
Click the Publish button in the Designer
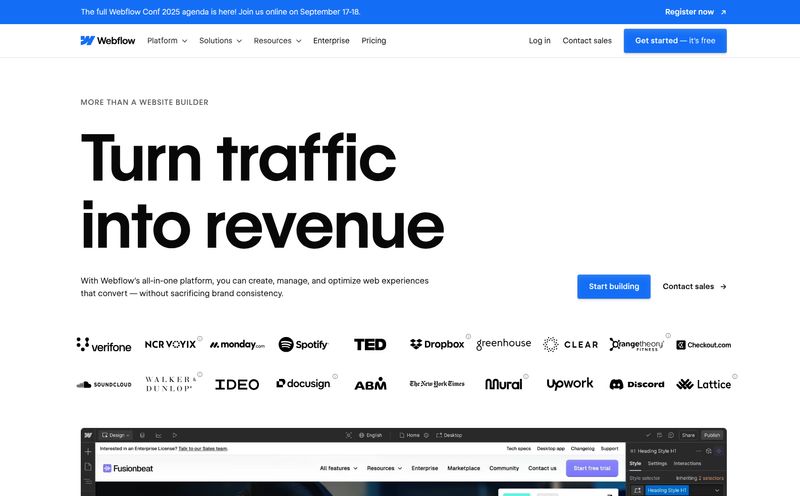(x=712, y=435)
